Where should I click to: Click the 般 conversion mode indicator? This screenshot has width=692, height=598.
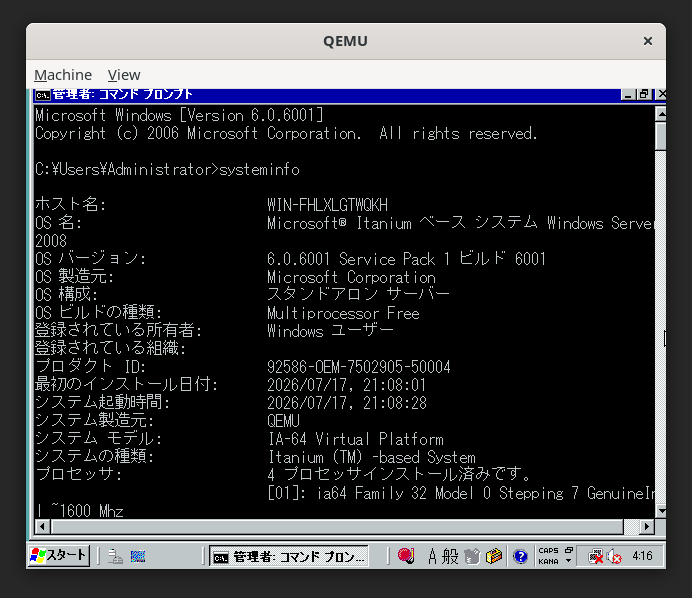450,556
